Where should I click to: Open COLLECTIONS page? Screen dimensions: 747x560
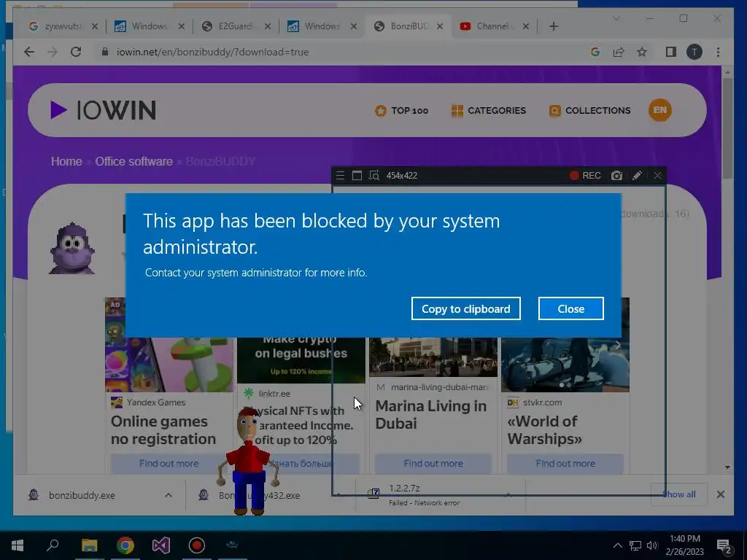point(589,111)
